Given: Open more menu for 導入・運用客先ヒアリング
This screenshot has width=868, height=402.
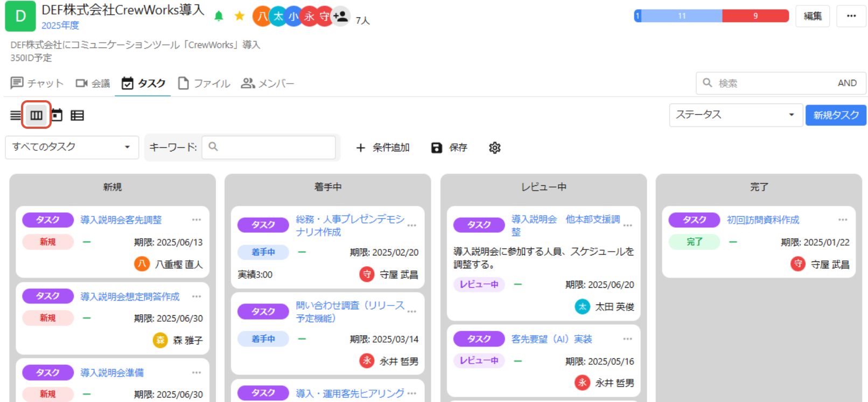Looking at the screenshot, I should 412,393.
